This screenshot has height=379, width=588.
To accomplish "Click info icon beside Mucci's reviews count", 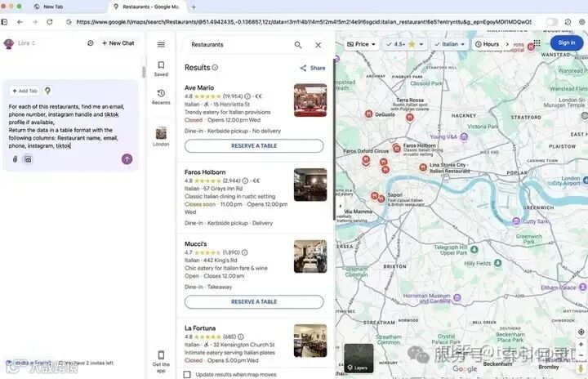I will coord(244,252).
